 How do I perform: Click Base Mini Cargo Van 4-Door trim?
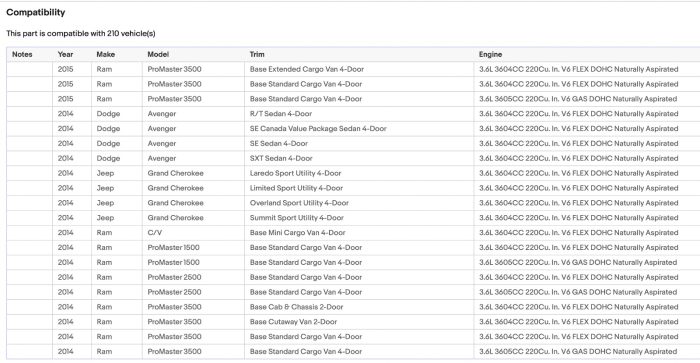[298, 233]
